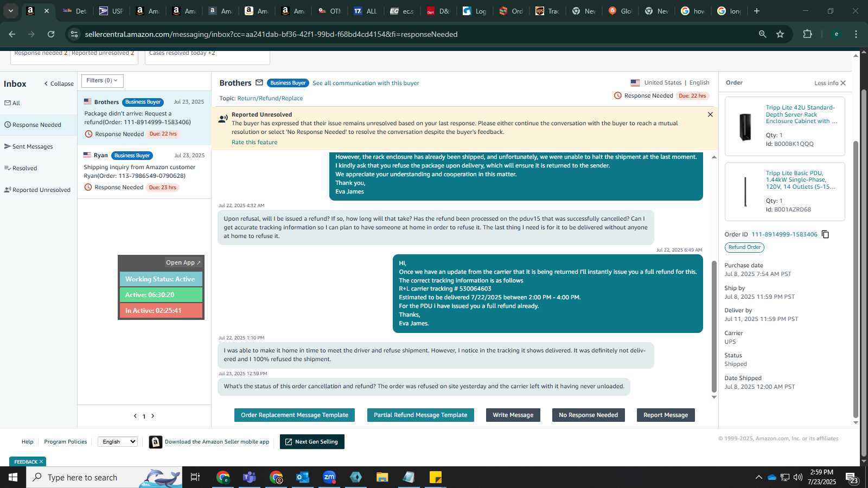Viewport: 868px width, 488px height.
Task: Open the Tripp Lite 42U rack product link
Action: 801,114
